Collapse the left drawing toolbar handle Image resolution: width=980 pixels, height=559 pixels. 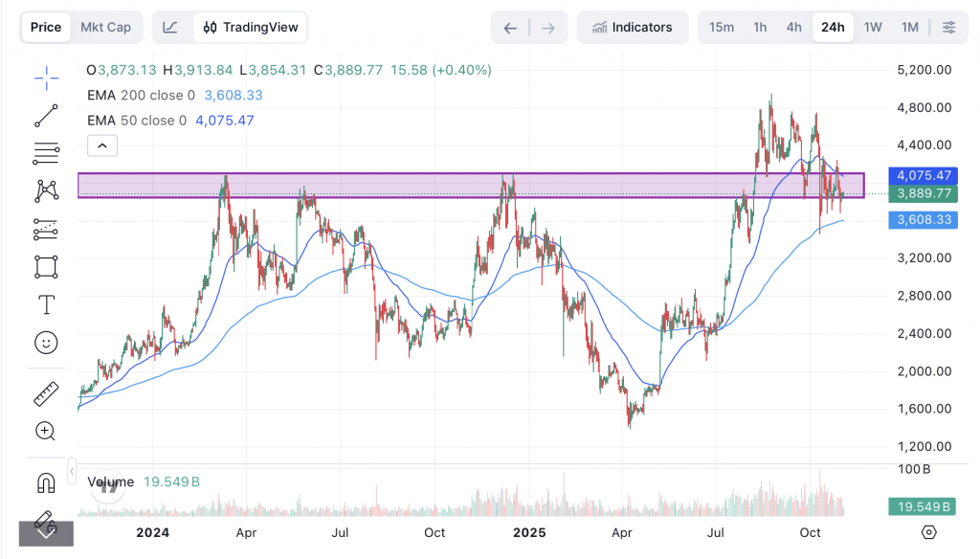click(x=73, y=473)
